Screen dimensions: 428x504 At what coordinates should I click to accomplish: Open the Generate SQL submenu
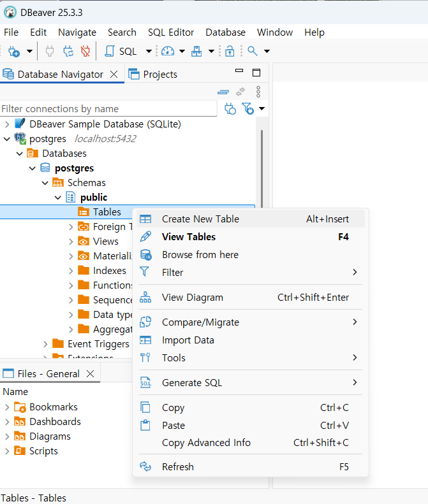[x=251, y=383]
